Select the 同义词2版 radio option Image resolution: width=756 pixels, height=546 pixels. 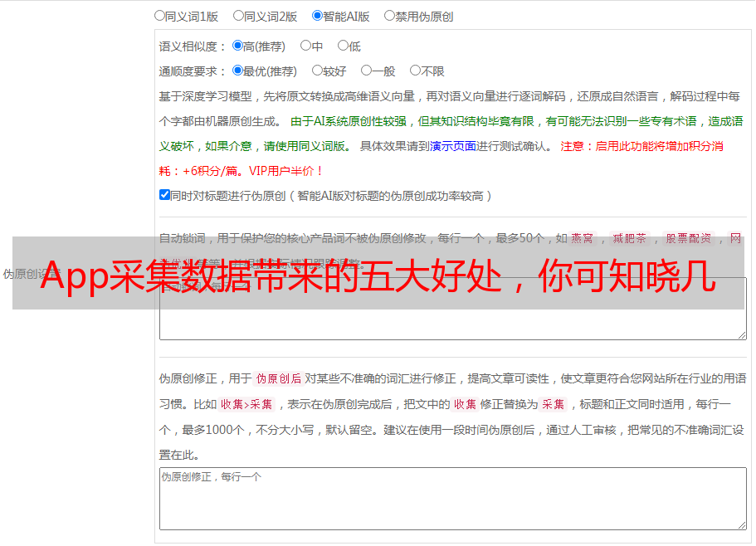pyautogui.click(x=238, y=16)
